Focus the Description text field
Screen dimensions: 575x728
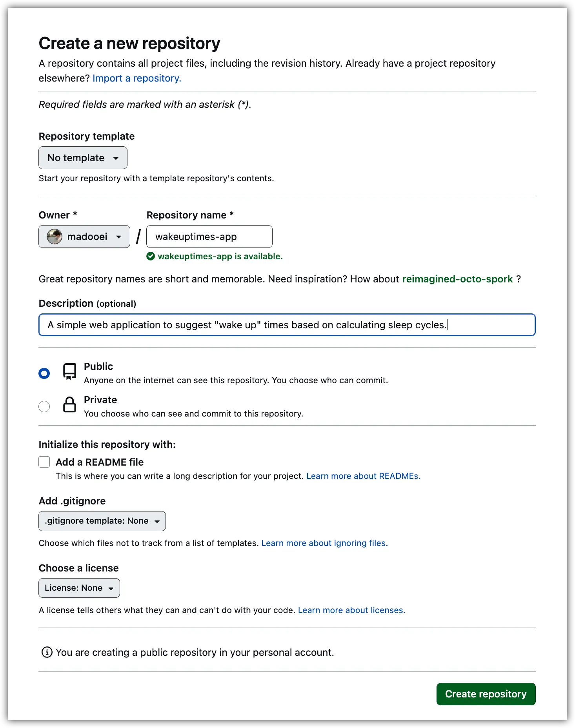click(x=287, y=325)
